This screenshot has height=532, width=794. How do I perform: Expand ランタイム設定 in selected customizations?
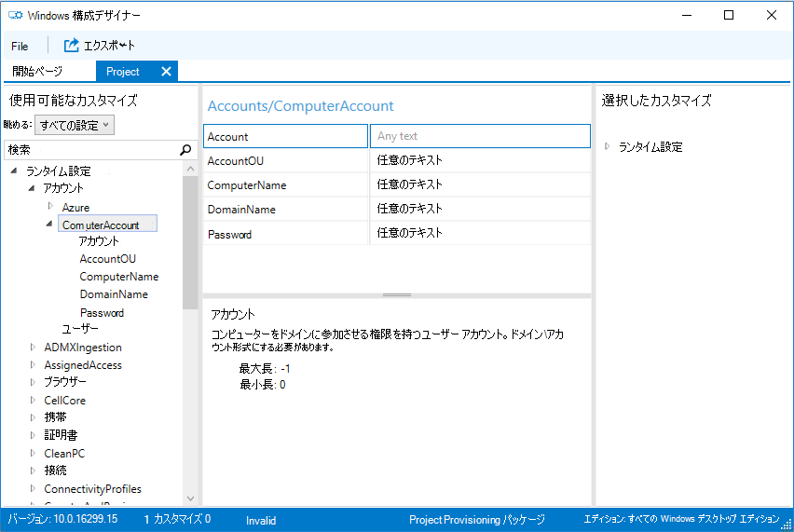[607, 146]
